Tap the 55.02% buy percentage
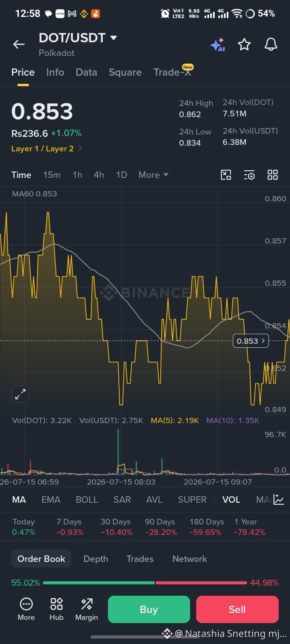 (25, 582)
